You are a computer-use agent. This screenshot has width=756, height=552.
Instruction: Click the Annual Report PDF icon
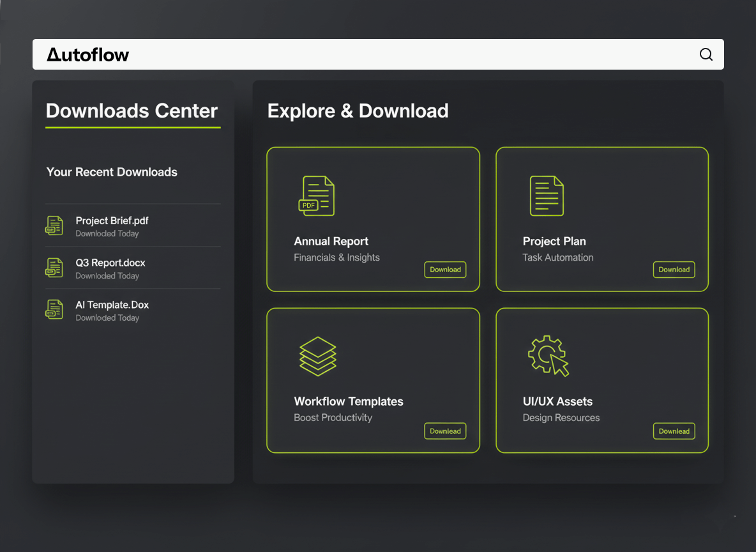[x=317, y=195]
